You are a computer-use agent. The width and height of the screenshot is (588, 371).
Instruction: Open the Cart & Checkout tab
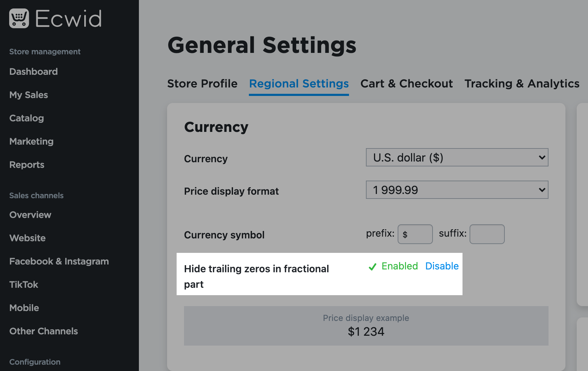[406, 84]
